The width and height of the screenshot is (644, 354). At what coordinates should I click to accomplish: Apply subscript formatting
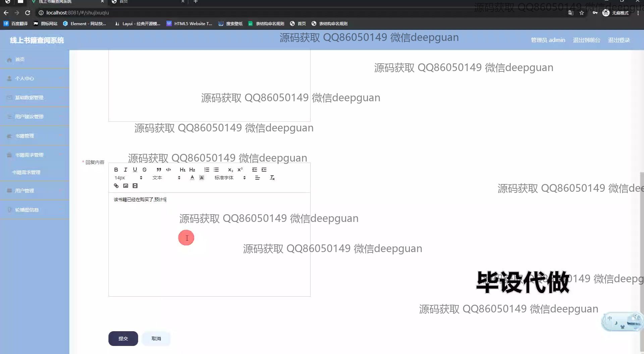click(x=230, y=170)
